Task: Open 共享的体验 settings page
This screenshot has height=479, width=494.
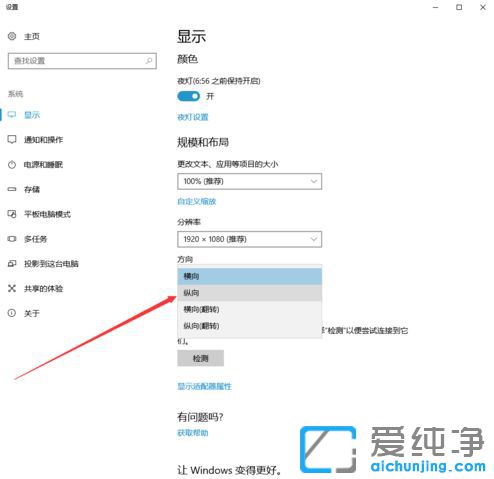Action: coord(43,288)
